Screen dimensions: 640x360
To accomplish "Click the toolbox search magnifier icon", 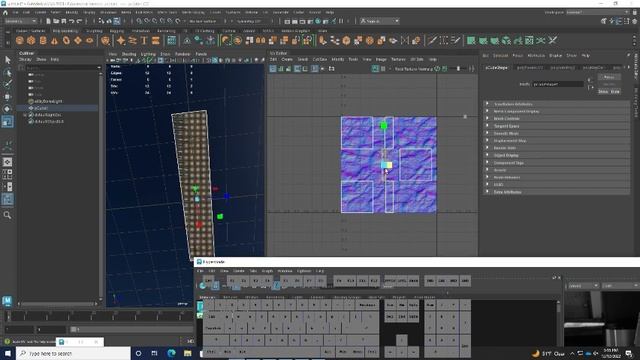I will pyautogui.click(x=7, y=215).
